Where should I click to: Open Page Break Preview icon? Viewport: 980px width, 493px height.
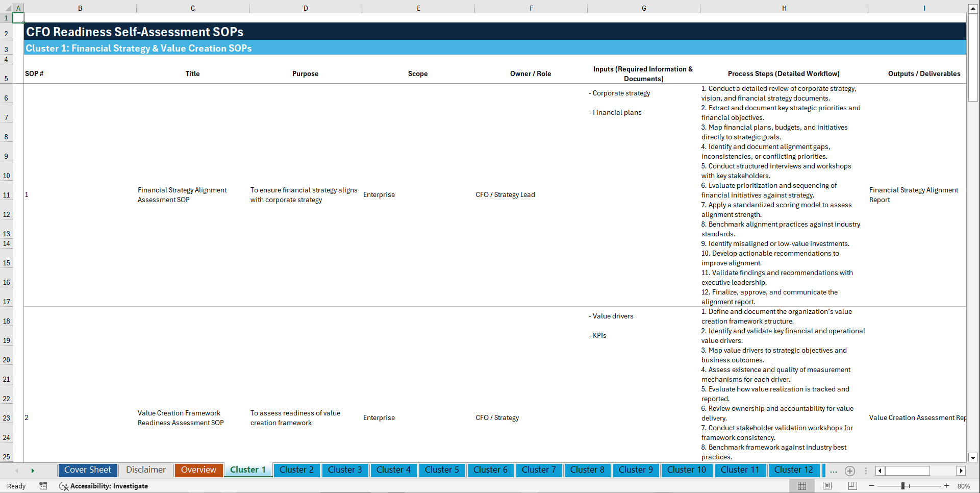point(851,486)
